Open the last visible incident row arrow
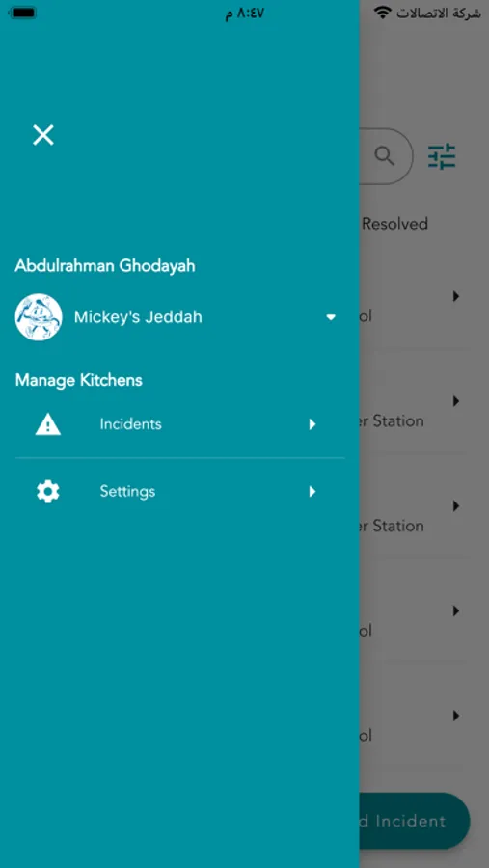 pyautogui.click(x=456, y=716)
